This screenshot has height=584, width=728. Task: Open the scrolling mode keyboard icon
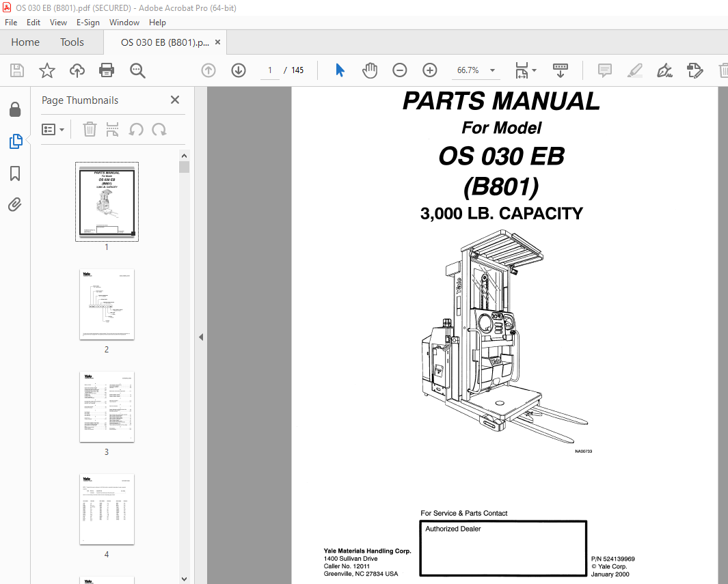click(561, 70)
